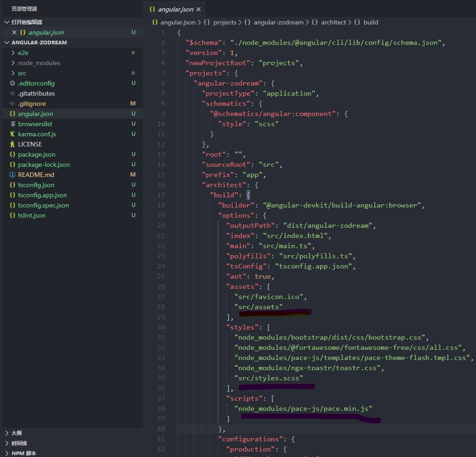Close the angular.json editor tab
Image resolution: width=476 pixels, height=457 pixels.
pyautogui.click(x=198, y=9)
